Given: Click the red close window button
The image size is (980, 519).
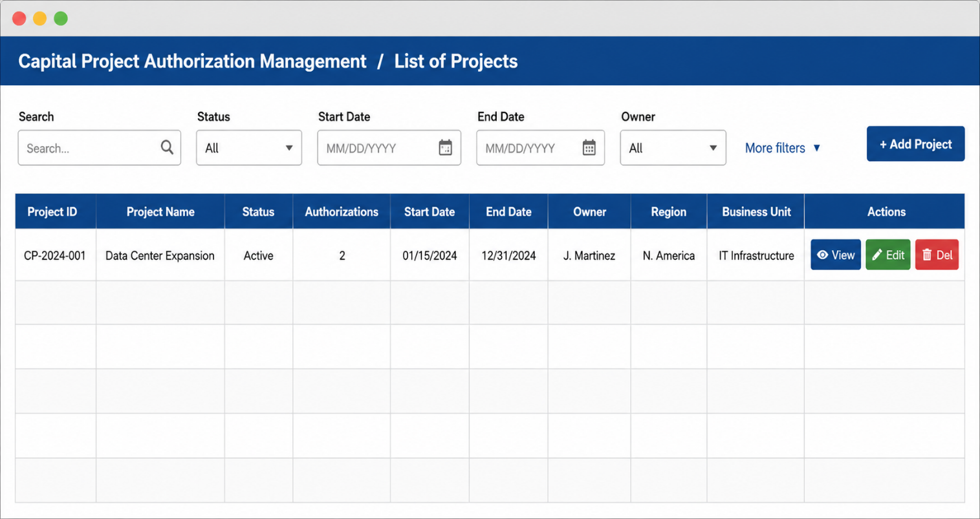Looking at the screenshot, I should [19, 18].
